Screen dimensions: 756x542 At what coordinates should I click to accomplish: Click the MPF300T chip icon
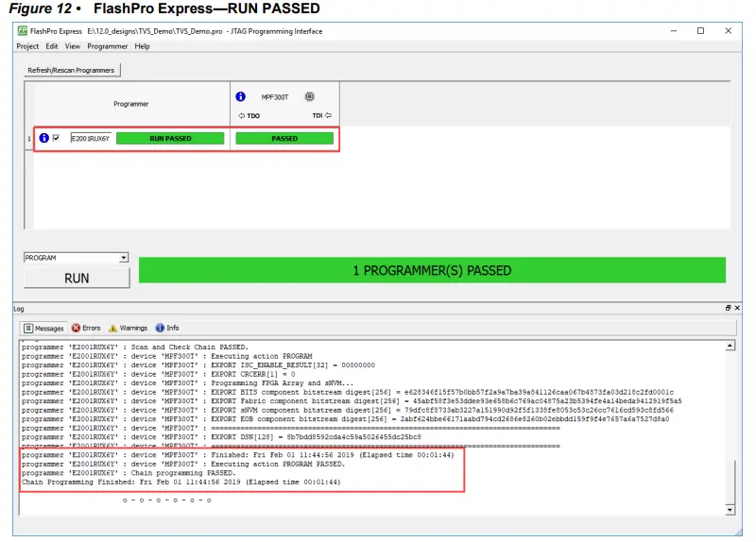pyautogui.click(x=310, y=97)
